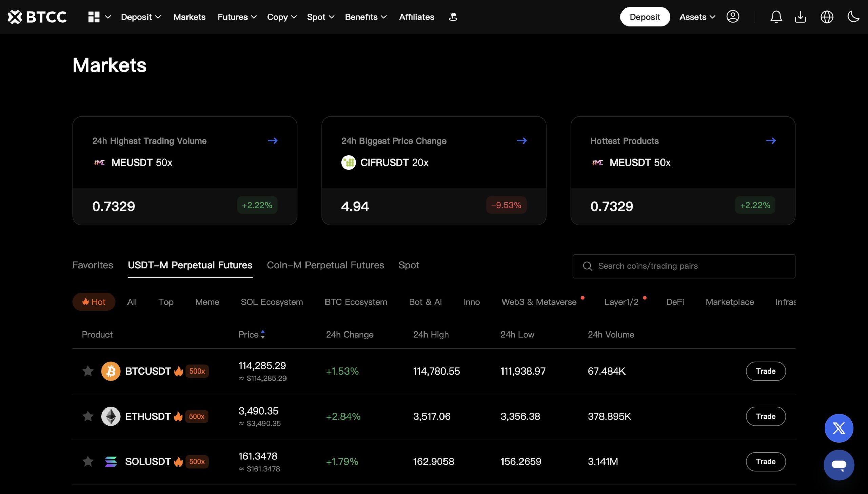Open the X (Twitter) floating button
This screenshot has width=868, height=494.
click(x=839, y=428)
